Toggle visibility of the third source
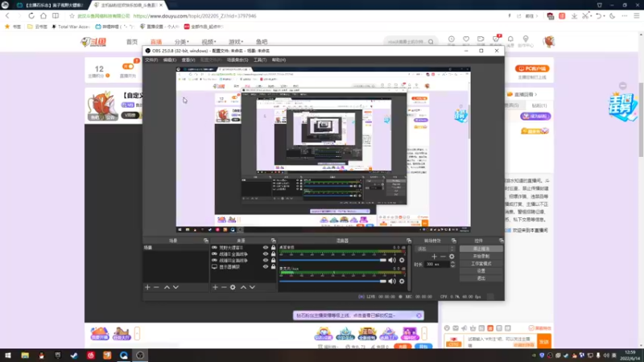Screen dimensions: 644x362 click(266, 260)
